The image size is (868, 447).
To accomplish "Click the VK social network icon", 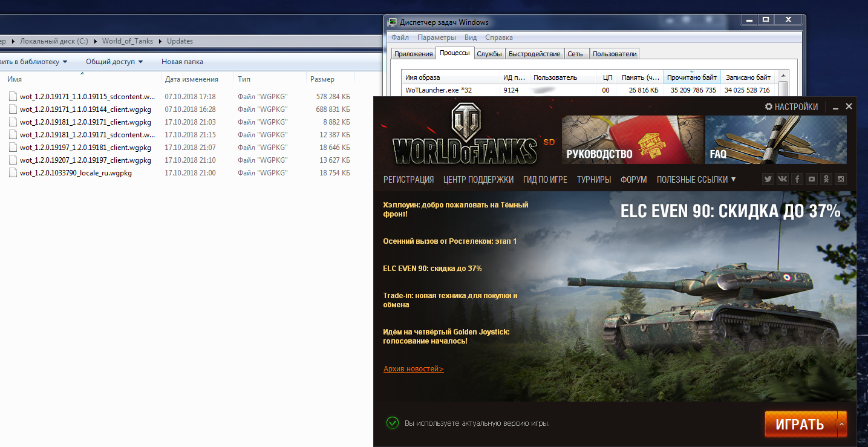I will (x=783, y=179).
